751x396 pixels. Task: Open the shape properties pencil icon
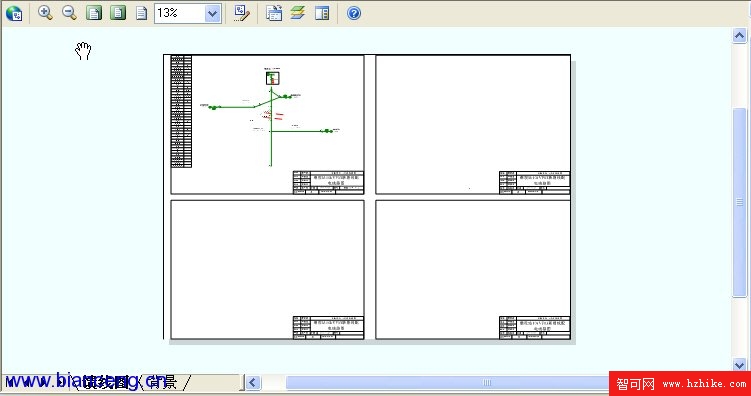pyautogui.click(x=241, y=13)
